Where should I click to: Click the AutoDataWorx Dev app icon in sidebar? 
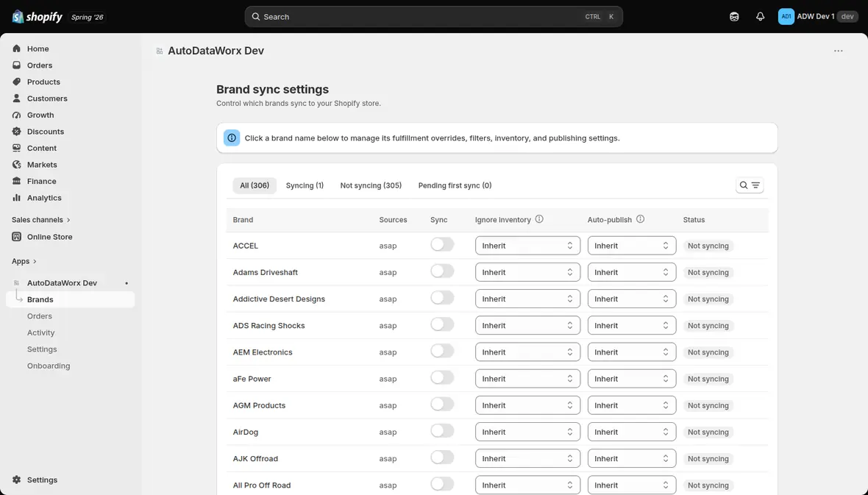click(x=17, y=283)
